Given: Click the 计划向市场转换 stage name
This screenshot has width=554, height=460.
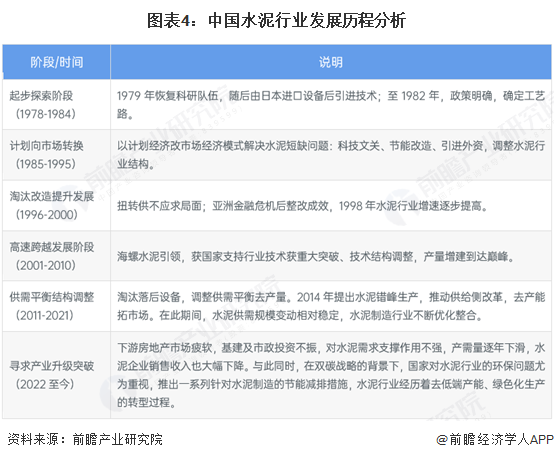Looking at the screenshot, I should point(47,146).
